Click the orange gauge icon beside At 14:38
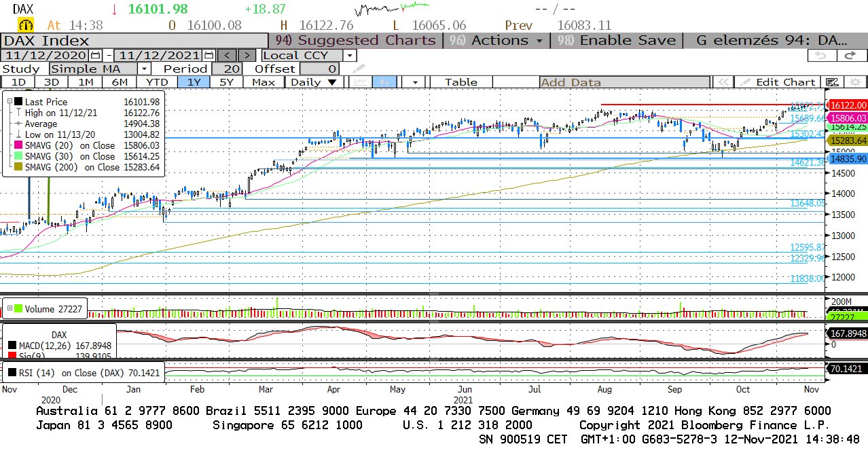The width and height of the screenshot is (868, 455). pos(25,25)
